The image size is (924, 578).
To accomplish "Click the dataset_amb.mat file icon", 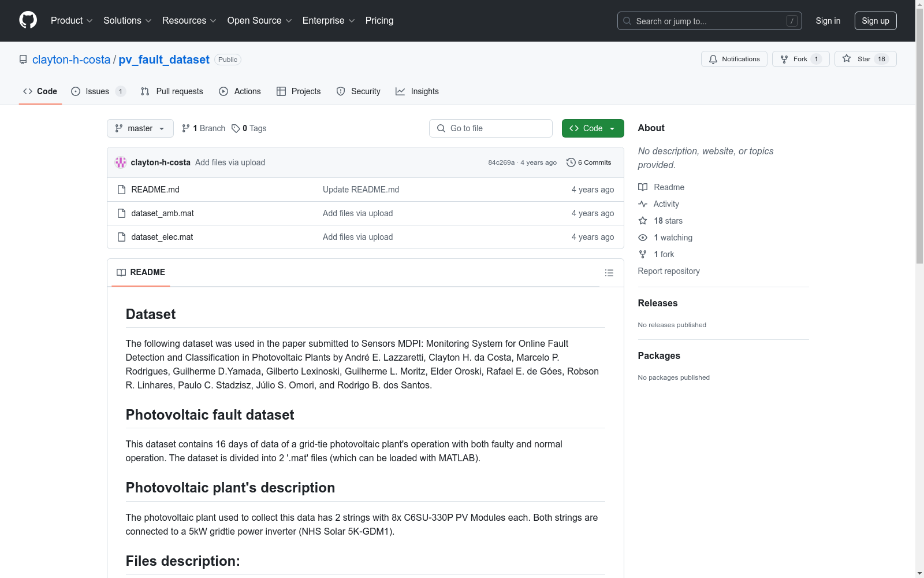I will click(x=121, y=213).
